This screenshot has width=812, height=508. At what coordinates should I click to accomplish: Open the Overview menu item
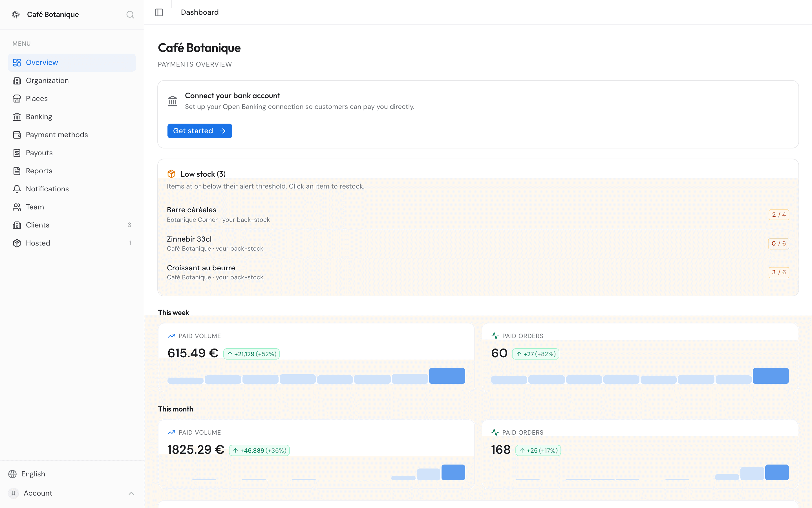pos(72,62)
